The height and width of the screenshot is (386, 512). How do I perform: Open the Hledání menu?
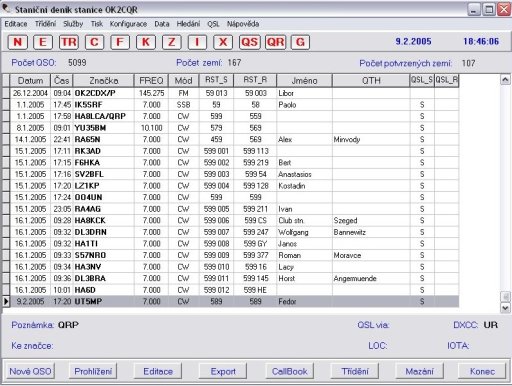click(188, 24)
